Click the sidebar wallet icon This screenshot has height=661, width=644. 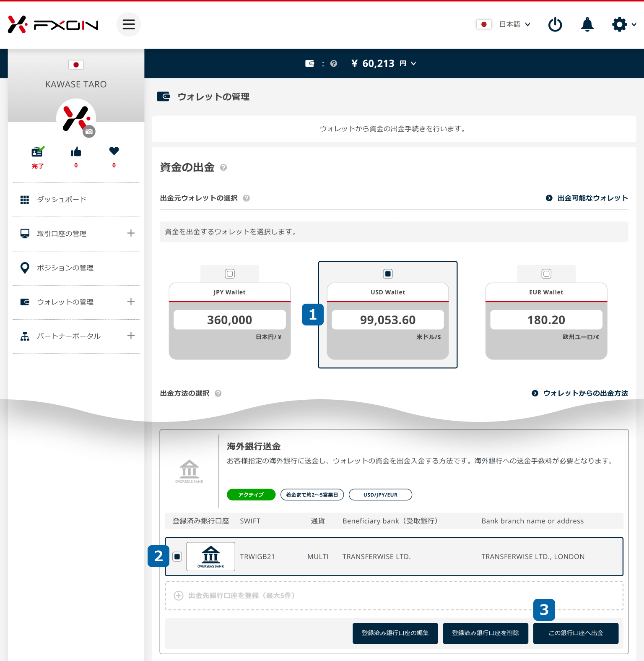pos(25,302)
